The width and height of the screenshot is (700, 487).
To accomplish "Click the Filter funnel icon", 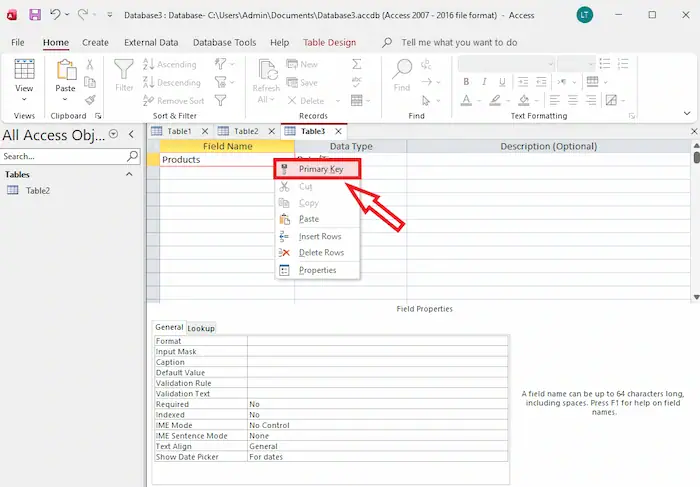I will coord(124,76).
